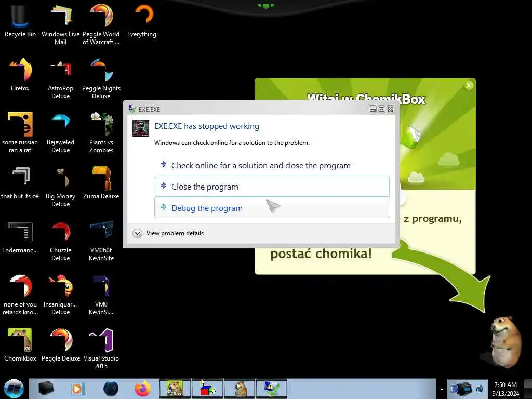Select the Peggle Deluxe desktop icon
Image resolution: width=532 pixels, height=399 pixels.
point(60,345)
